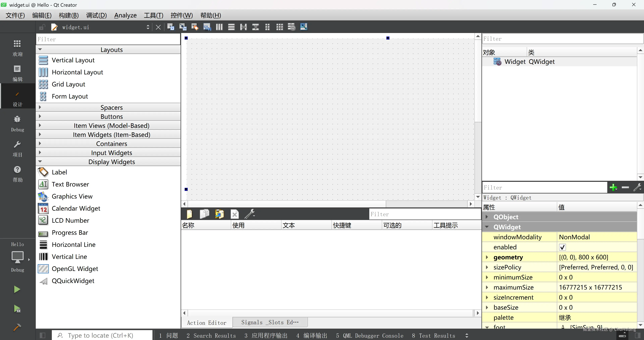Open the 编译输出 output pane
The height and width of the screenshot is (340, 644).
312,335
